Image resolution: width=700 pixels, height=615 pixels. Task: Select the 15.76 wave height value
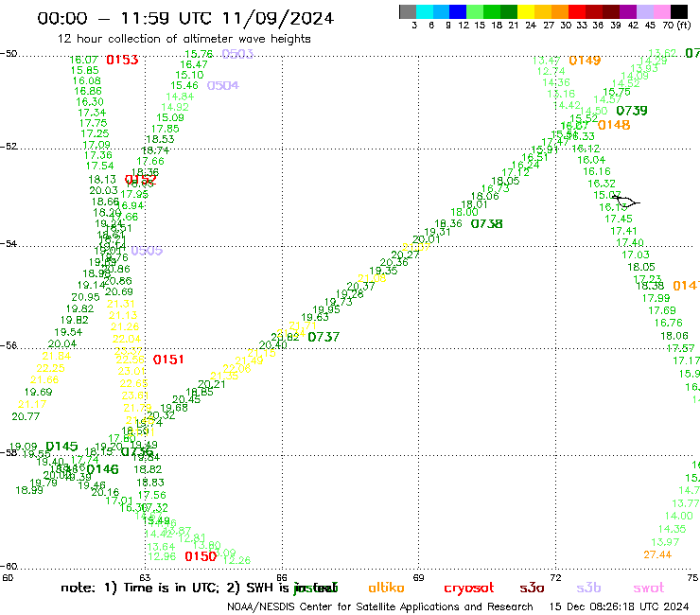coord(199,54)
